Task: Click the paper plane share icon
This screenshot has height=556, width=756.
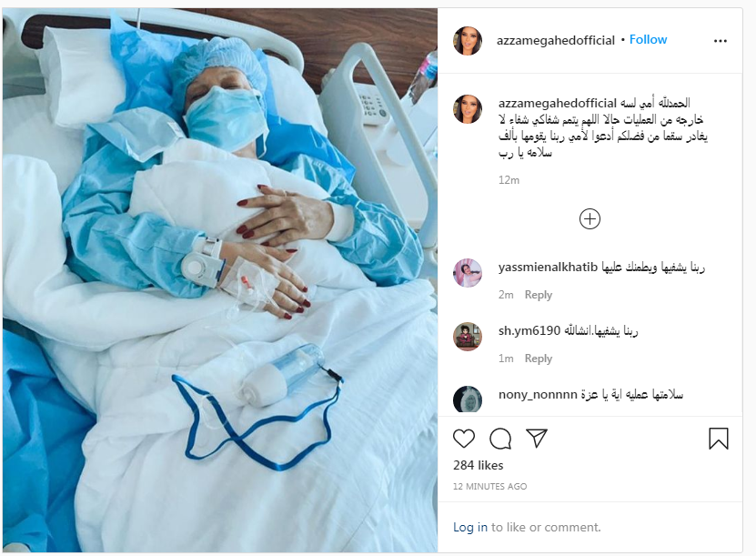Action: [x=536, y=438]
